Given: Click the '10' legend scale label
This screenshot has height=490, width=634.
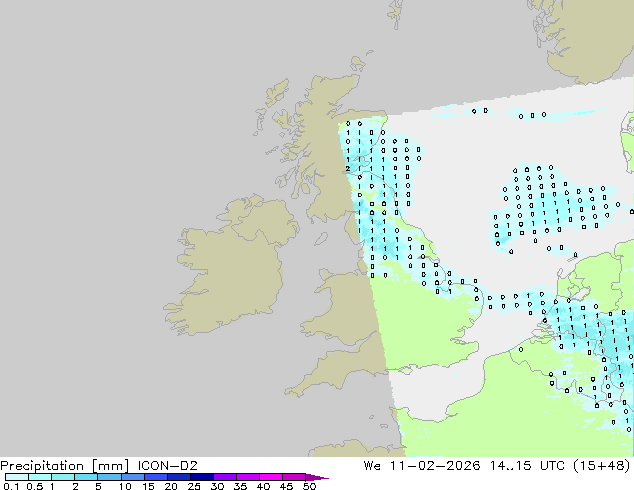Looking at the screenshot, I should click(125, 486).
